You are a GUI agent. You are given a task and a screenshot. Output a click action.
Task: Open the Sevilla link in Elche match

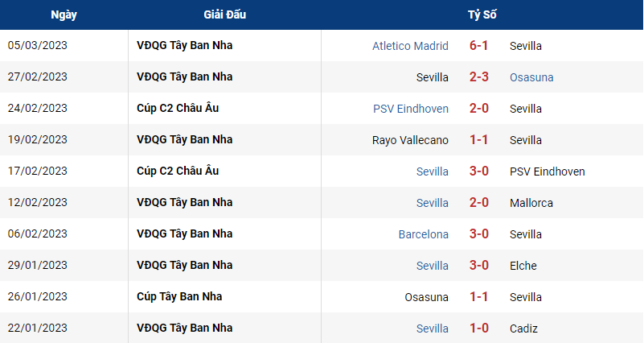432,266
